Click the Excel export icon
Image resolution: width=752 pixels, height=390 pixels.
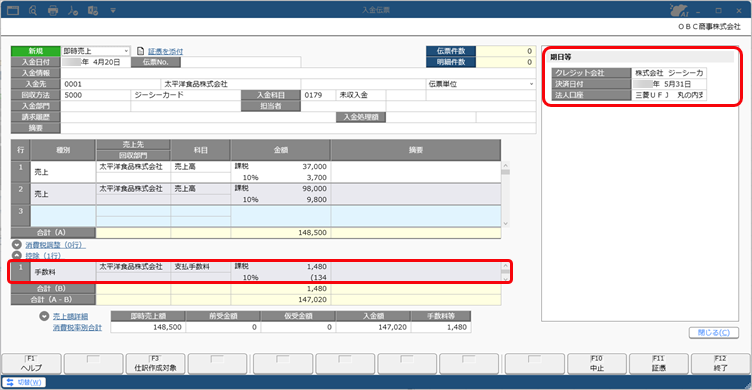pyautogui.click(x=93, y=10)
